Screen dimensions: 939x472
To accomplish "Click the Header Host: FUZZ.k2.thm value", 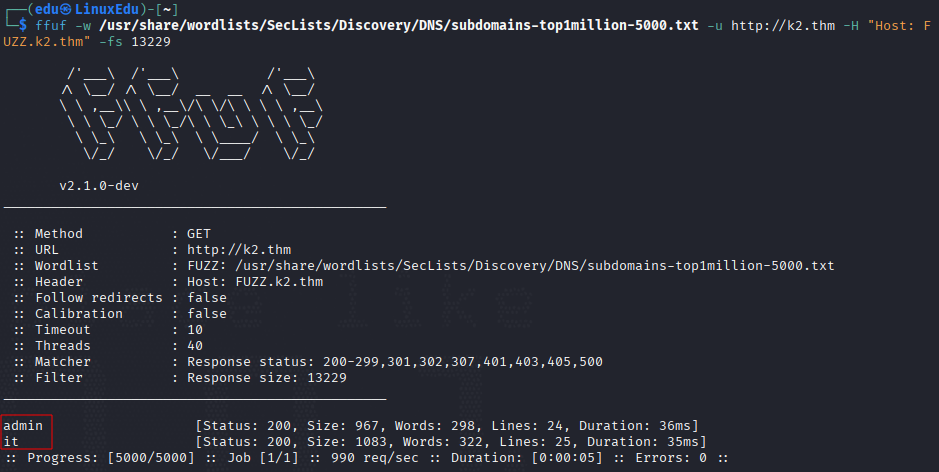I will coord(255,282).
